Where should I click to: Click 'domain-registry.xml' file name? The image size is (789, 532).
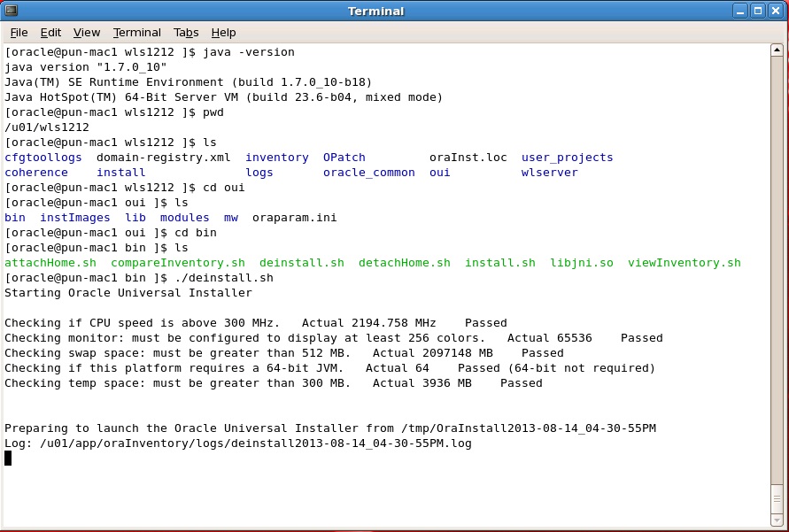[x=164, y=158]
